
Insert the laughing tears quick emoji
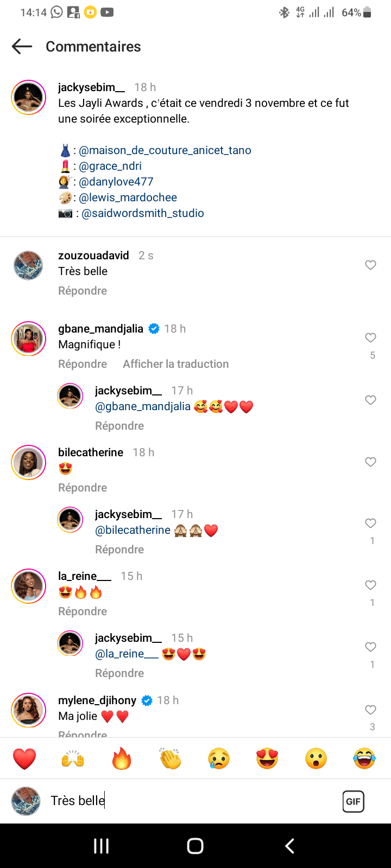pyautogui.click(x=364, y=758)
